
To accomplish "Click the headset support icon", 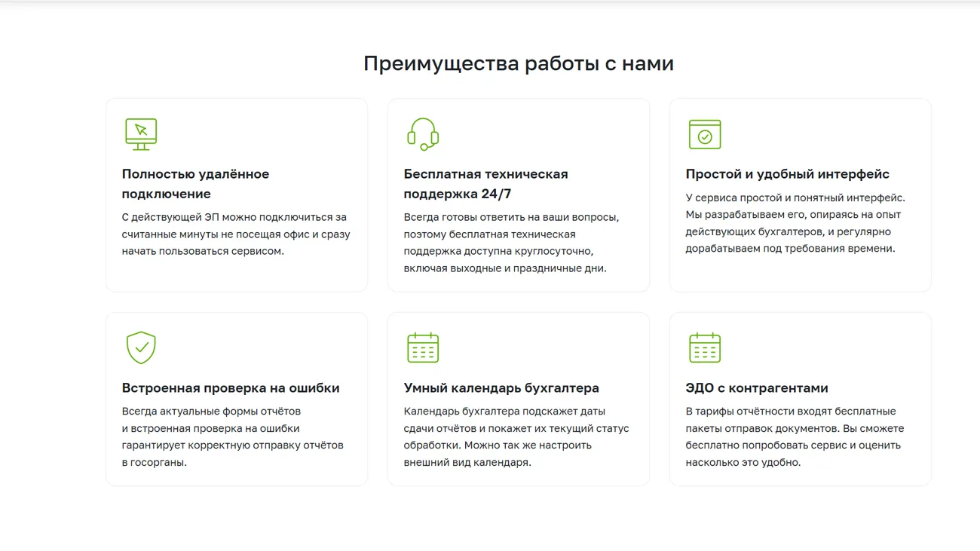I will [423, 134].
